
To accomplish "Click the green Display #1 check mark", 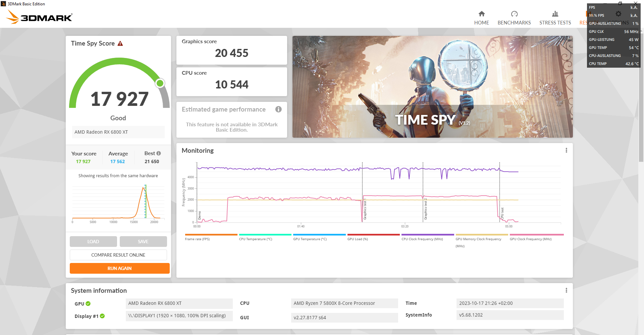I will pos(102,316).
